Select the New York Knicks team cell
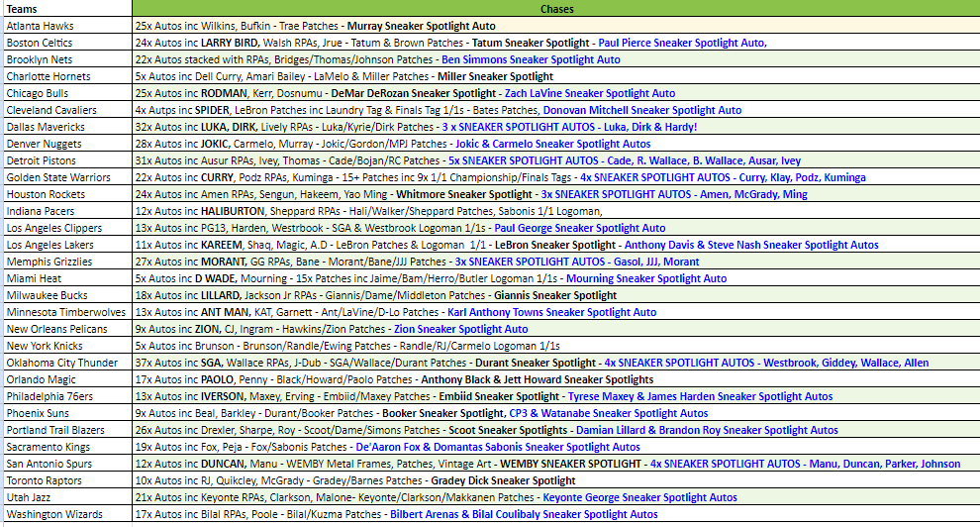Screen dimensions: 980x527 65,346
